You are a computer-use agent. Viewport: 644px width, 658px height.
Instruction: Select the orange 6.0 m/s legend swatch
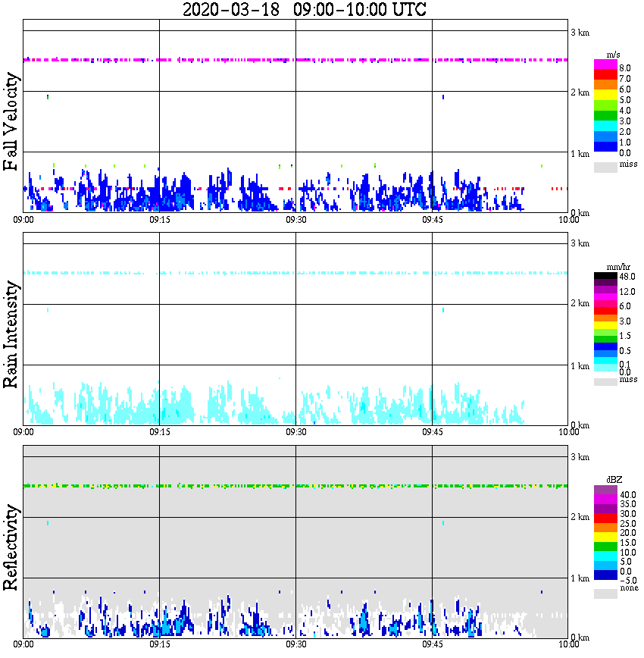pyautogui.click(x=605, y=85)
